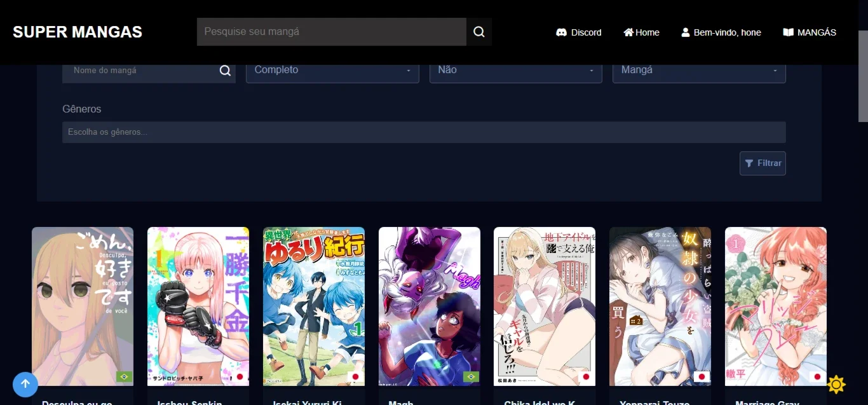
Task: Open the Chika Idol manga cover
Action: tap(545, 306)
